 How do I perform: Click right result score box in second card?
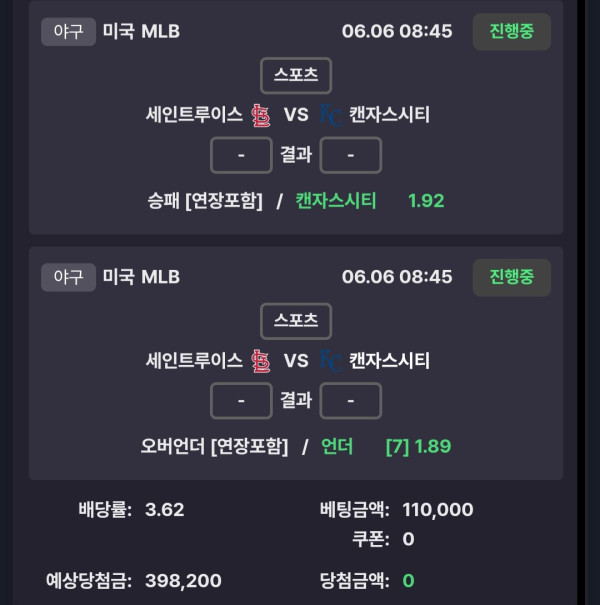pos(351,401)
